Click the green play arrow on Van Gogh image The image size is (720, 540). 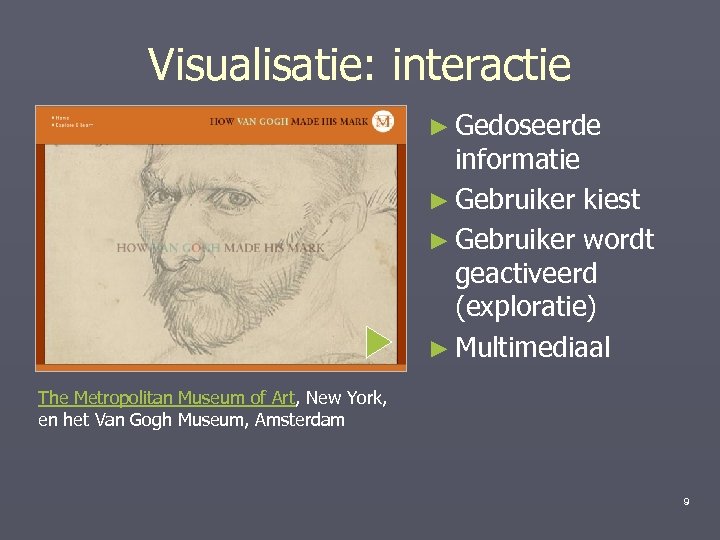click(x=378, y=342)
